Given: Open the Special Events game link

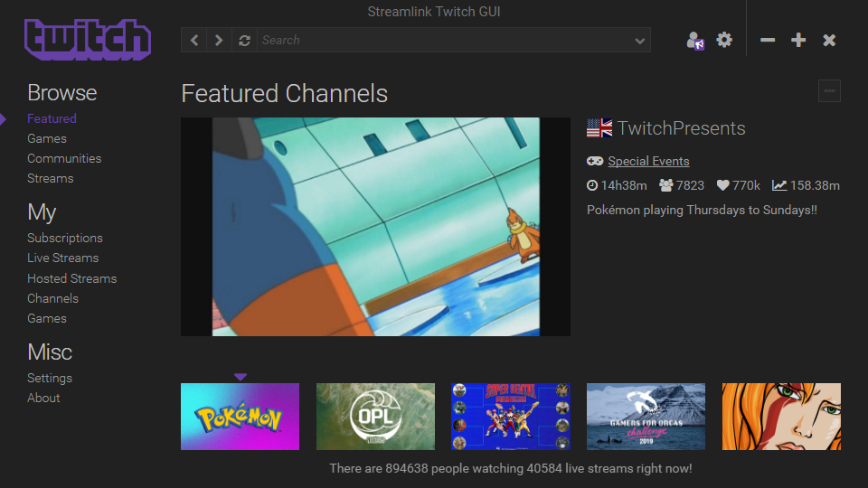Looking at the screenshot, I should tap(648, 161).
